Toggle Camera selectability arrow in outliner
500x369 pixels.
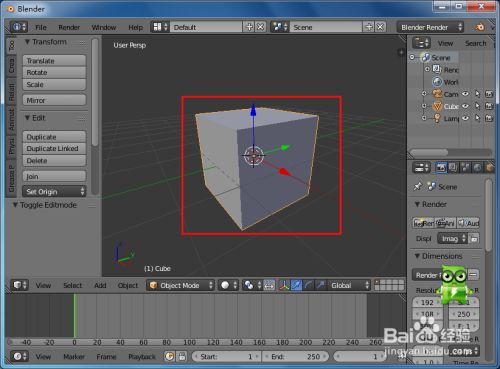tap(477, 94)
